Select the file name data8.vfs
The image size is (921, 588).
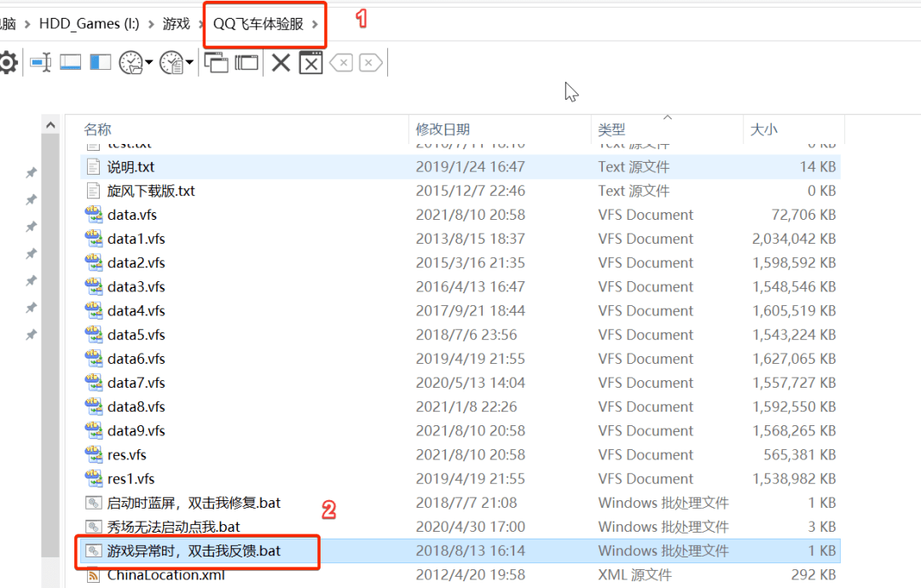[136, 406]
